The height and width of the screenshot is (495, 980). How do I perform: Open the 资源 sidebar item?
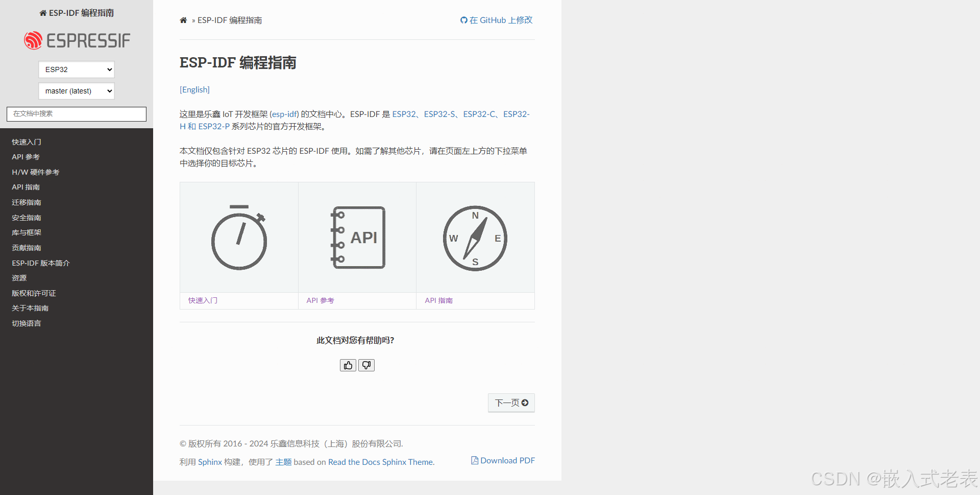tap(19, 278)
